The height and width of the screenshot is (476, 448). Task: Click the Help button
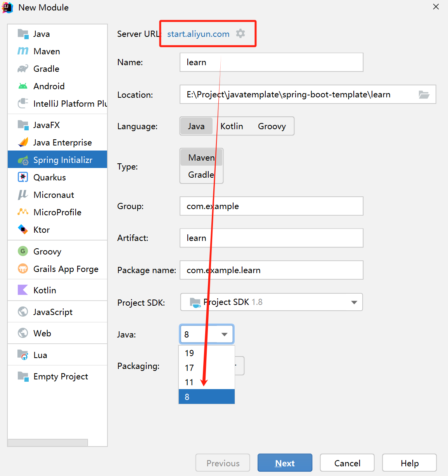point(410,463)
